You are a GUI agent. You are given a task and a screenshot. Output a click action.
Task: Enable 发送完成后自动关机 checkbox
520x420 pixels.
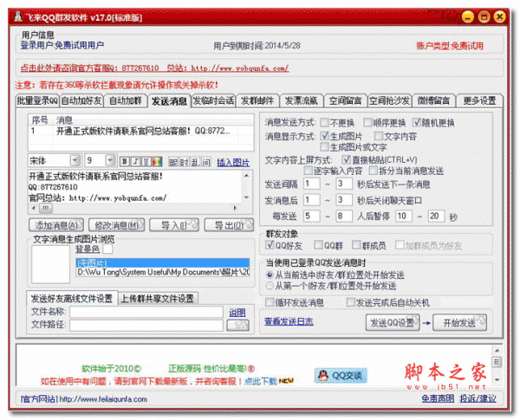tap(350, 302)
